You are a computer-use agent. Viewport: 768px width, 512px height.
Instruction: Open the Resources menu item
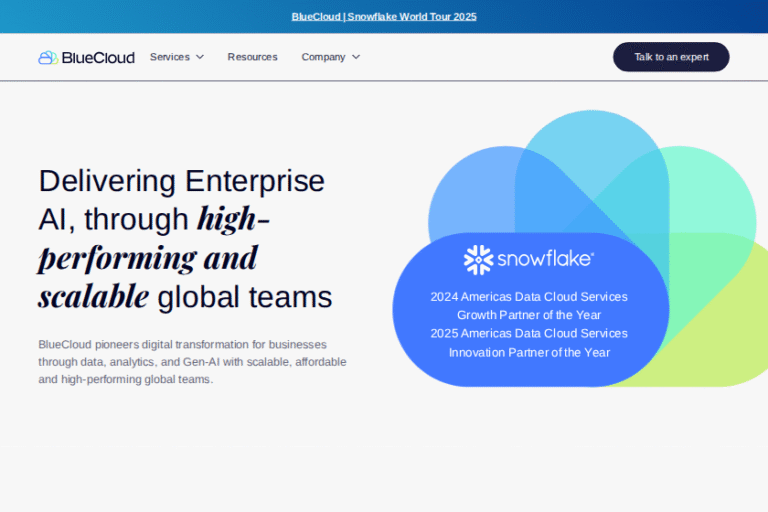click(252, 57)
